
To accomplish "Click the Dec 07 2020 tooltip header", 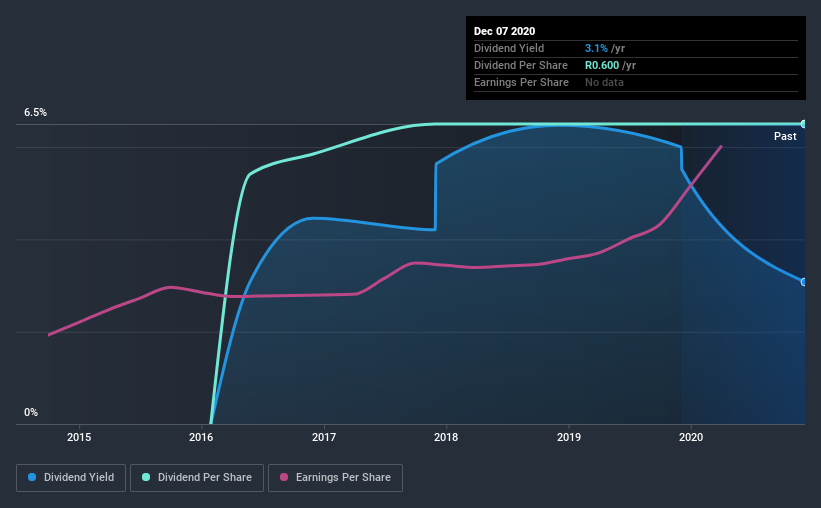I will [504, 31].
